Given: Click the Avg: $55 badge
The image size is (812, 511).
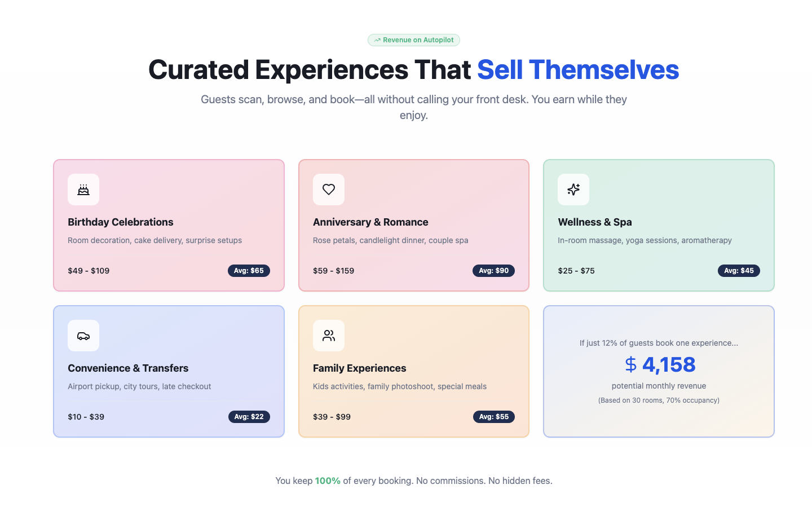Looking at the screenshot, I should pos(493,417).
